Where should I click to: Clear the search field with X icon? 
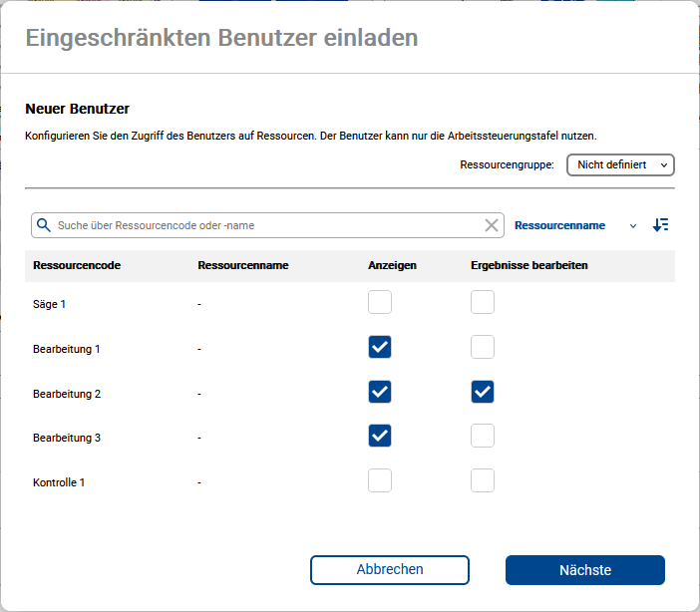492,225
